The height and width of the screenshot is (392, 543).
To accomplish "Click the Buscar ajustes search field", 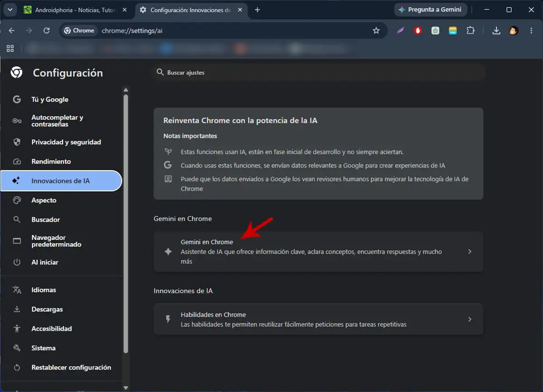I will pos(319,72).
